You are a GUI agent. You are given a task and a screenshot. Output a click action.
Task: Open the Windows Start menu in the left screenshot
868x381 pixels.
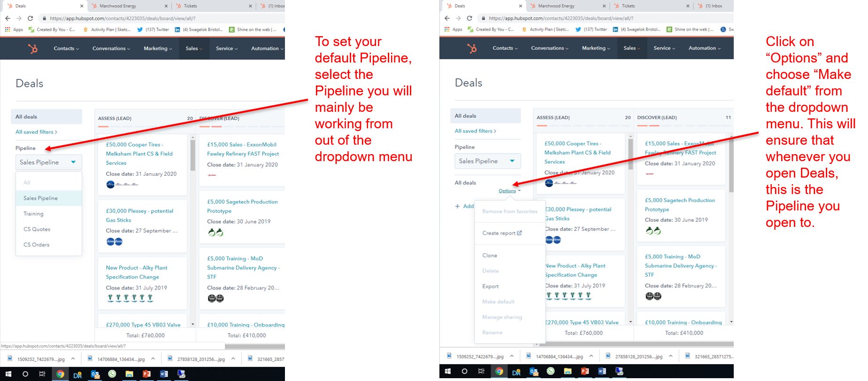(x=8, y=374)
